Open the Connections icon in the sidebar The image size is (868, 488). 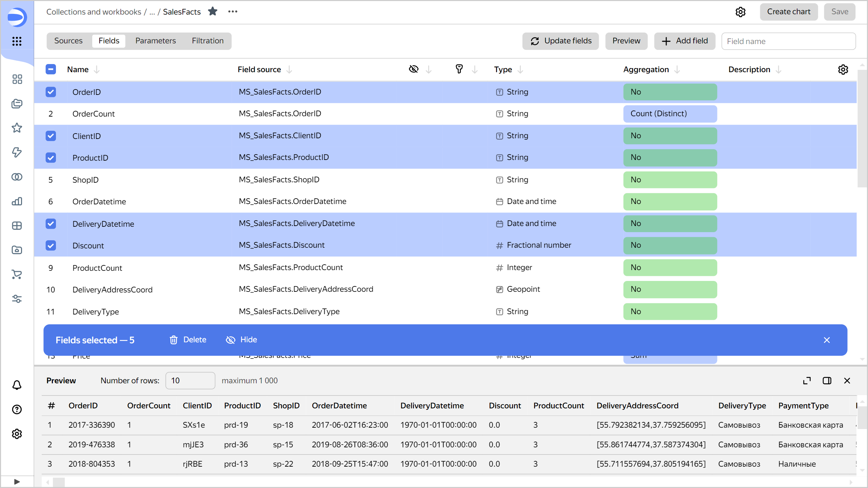tap(17, 177)
